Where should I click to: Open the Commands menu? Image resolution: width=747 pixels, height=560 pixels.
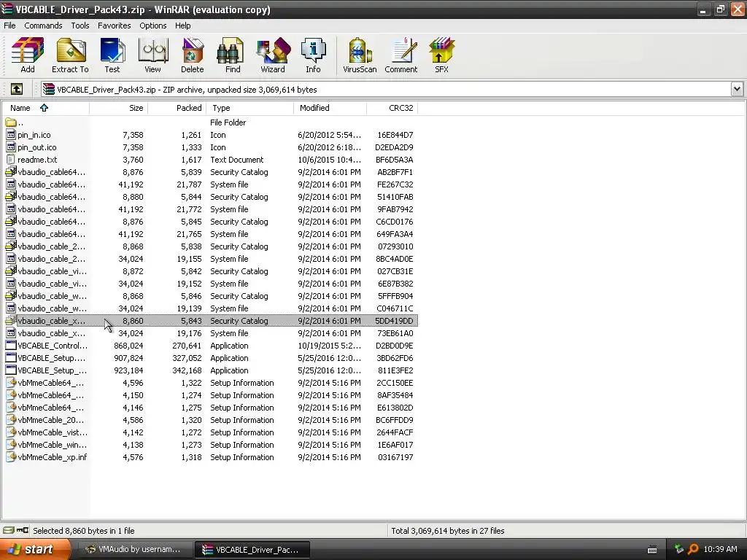(x=43, y=26)
